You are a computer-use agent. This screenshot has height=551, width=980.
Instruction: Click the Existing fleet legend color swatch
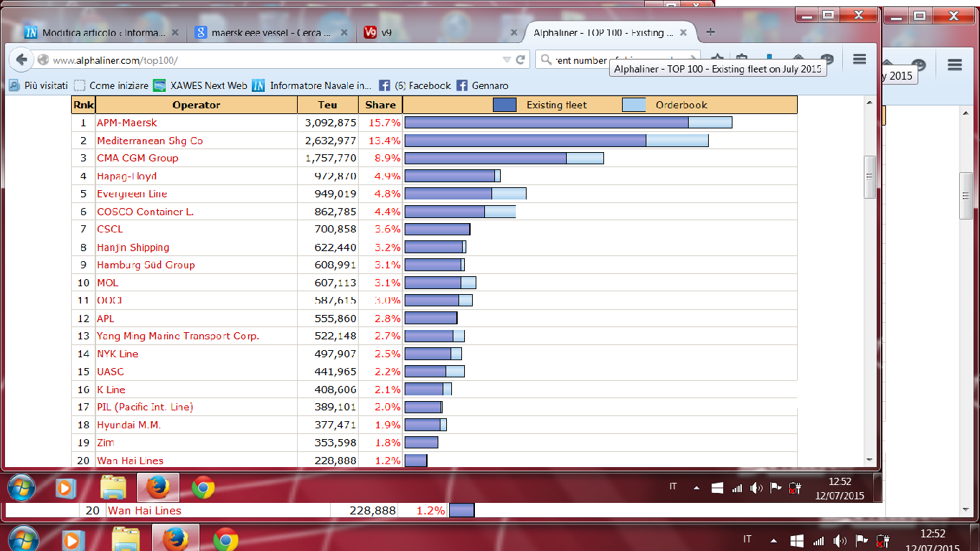pyautogui.click(x=504, y=105)
